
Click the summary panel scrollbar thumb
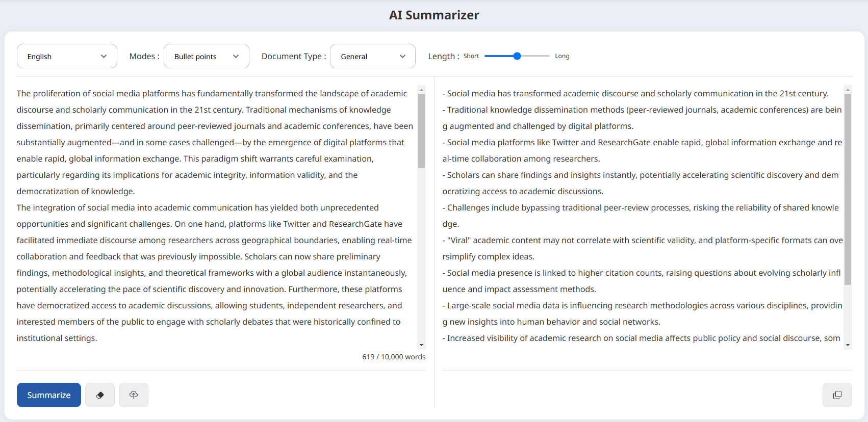coord(848,189)
